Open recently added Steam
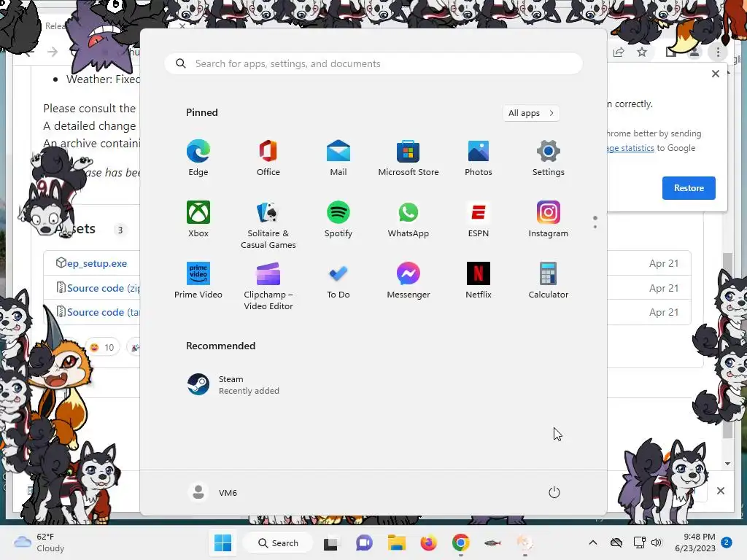Image resolution: width=747 pixels, height=560 pixels. click(233, 385)
